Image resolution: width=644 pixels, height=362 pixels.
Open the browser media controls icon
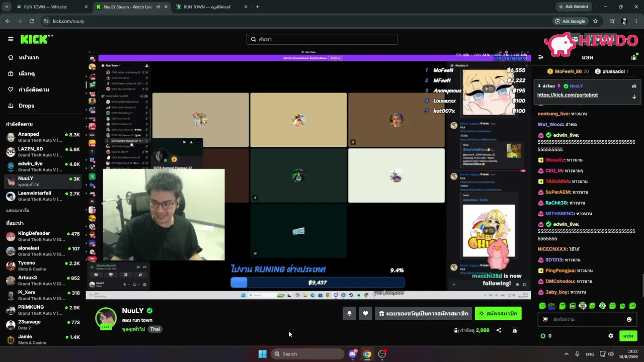click(x=612, y=21)
